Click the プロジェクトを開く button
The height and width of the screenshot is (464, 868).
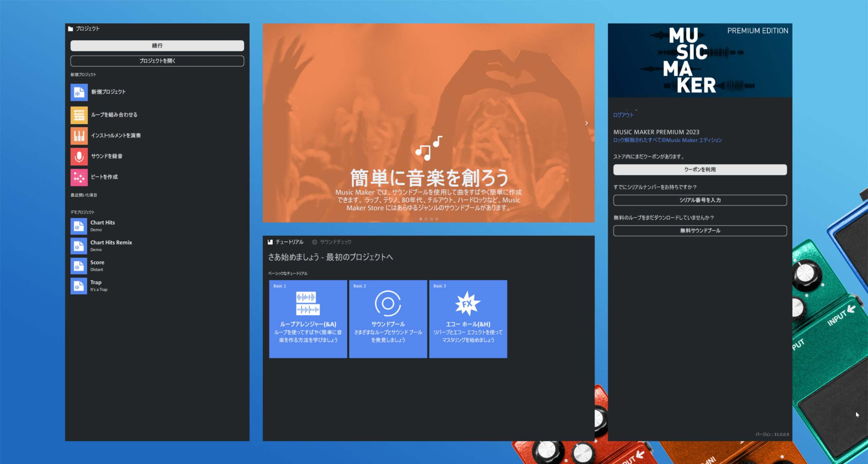click(x=157, y=61)
